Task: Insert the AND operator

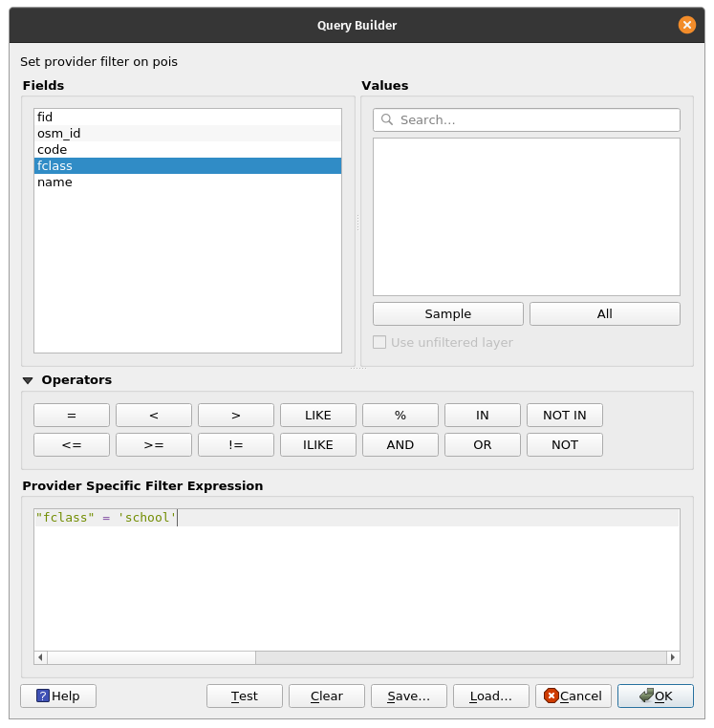Action: click(x=400, y=445)
